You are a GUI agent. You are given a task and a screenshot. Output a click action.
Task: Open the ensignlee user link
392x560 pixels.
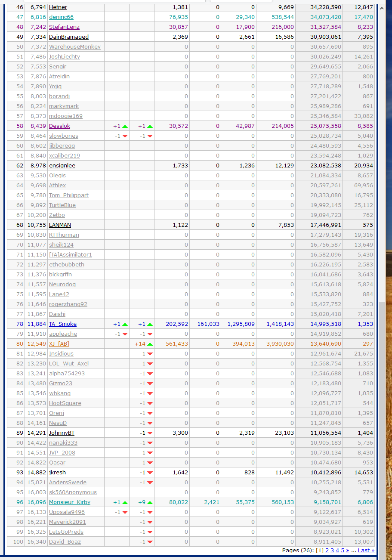(62, 166)
